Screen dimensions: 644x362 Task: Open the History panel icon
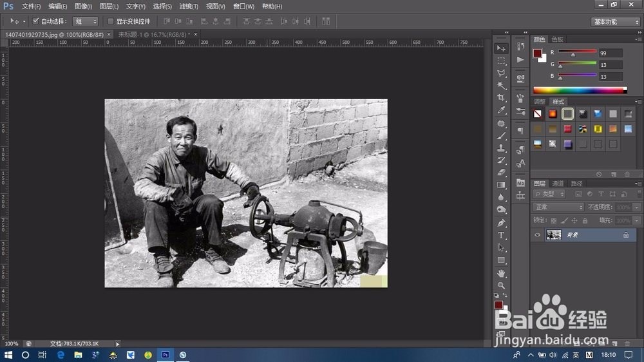point(520,46)
